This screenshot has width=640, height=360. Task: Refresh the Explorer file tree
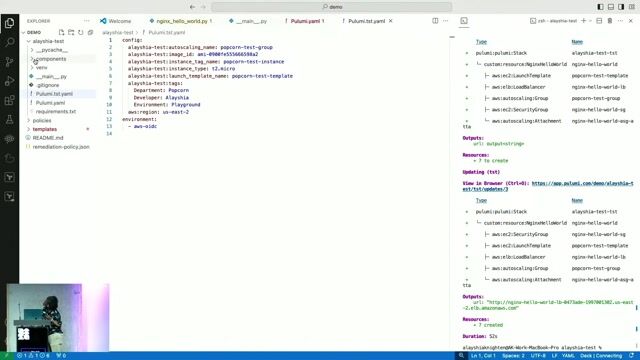point(80,32)
